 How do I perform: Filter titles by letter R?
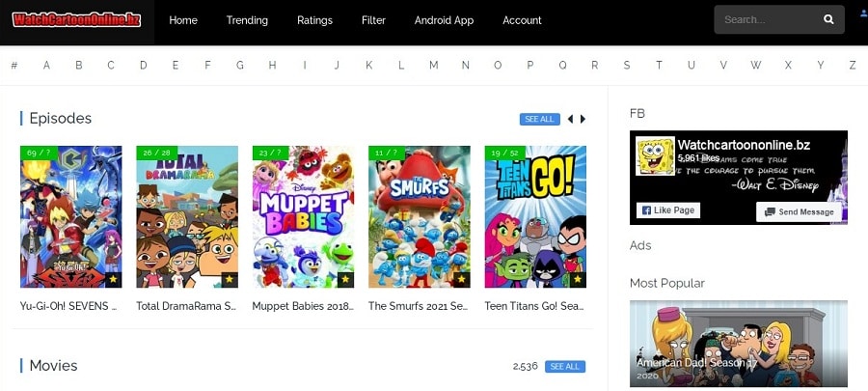point(594,66)
